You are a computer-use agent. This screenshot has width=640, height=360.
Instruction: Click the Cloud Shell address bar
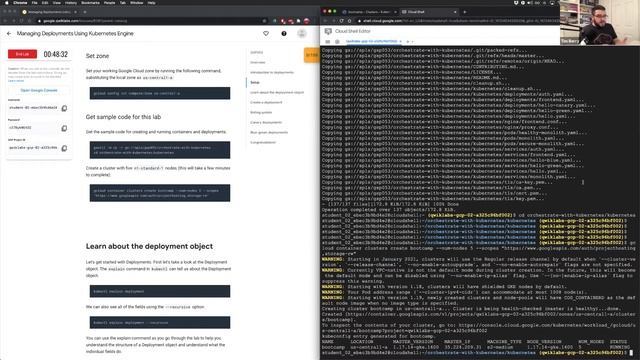(457, 20)
